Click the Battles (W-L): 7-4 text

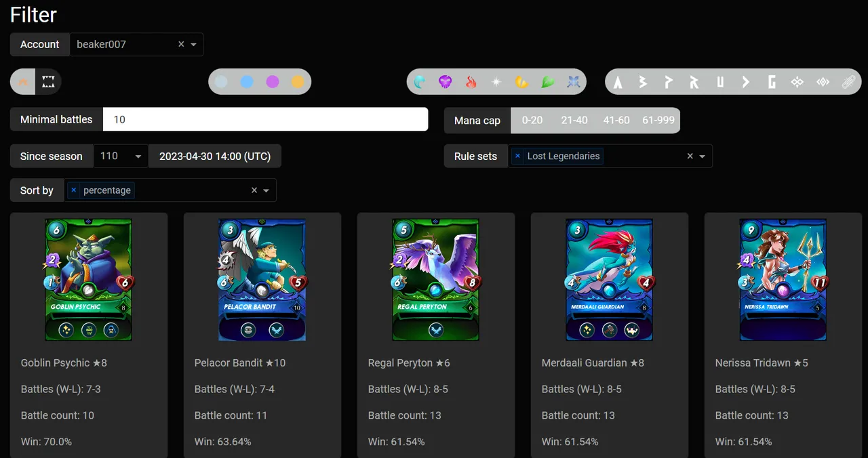click(x=235, y=389)
